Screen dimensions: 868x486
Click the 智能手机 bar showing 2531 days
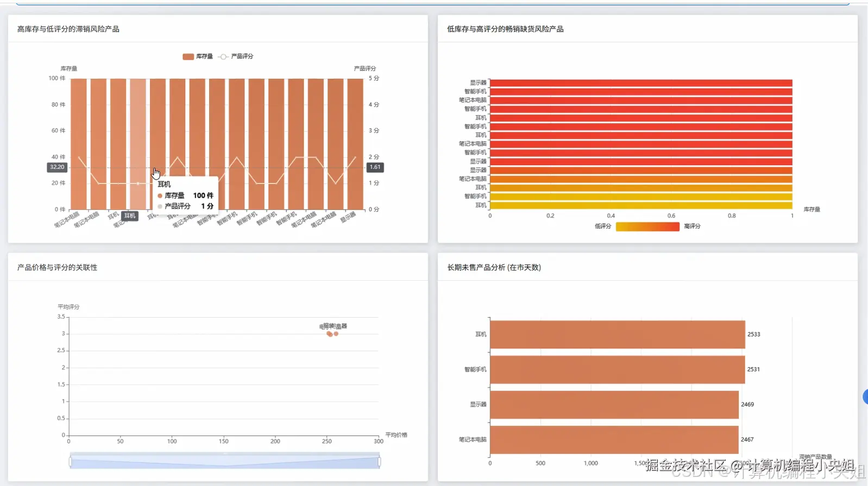pos(617,370)
